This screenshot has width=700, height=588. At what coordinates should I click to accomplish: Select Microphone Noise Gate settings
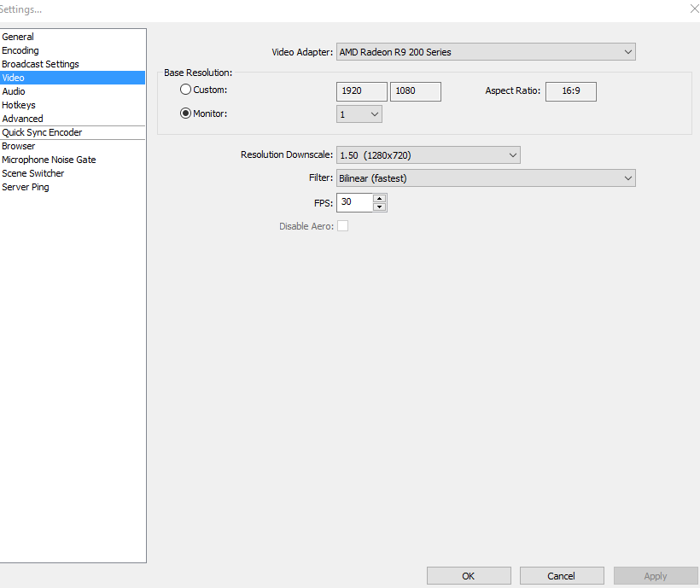(49, 160)
